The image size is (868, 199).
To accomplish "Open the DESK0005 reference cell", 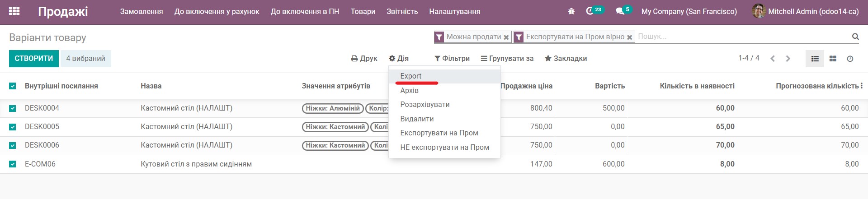I will tap(42, 127).
